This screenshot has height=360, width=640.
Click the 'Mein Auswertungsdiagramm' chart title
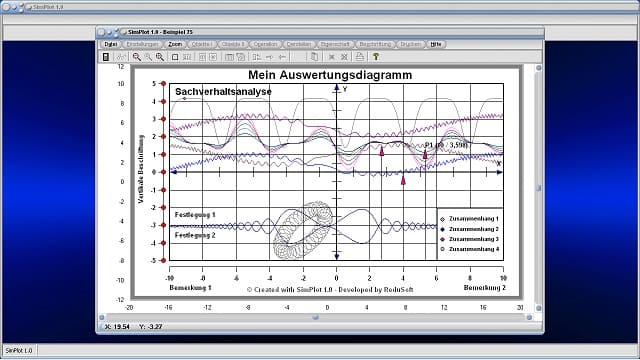pos(330,75)
